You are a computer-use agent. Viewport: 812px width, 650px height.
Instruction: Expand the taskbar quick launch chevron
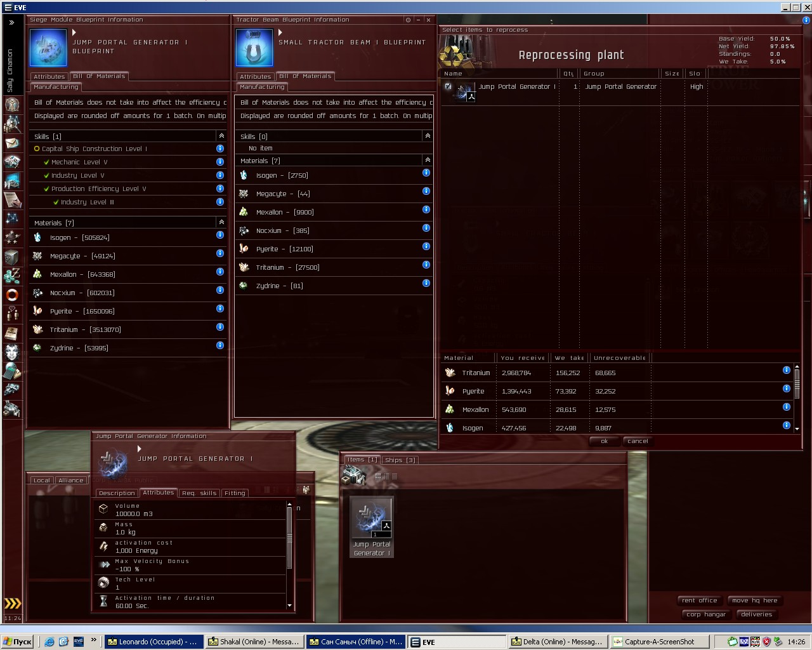click(x=94, y=640)
